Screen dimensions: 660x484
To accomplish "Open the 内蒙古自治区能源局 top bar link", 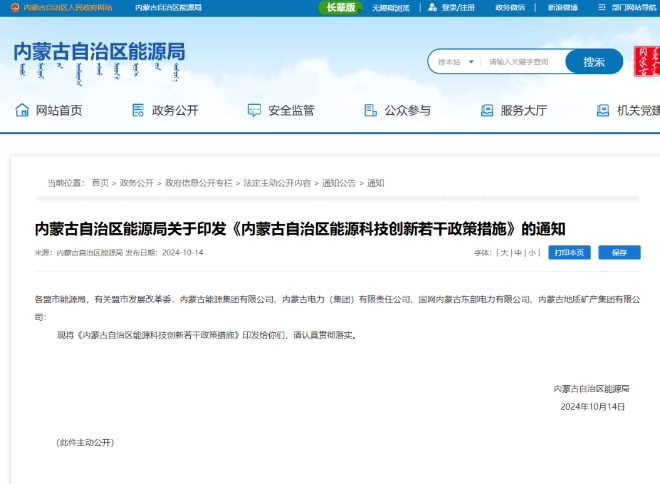I will (x=168, y=8).
